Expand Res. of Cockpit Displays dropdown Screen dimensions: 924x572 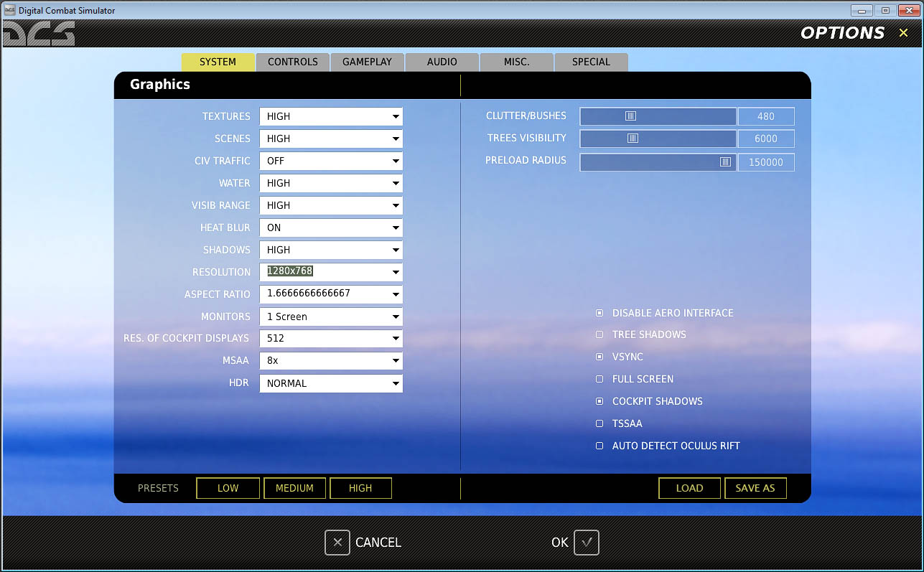pos(331,339)
